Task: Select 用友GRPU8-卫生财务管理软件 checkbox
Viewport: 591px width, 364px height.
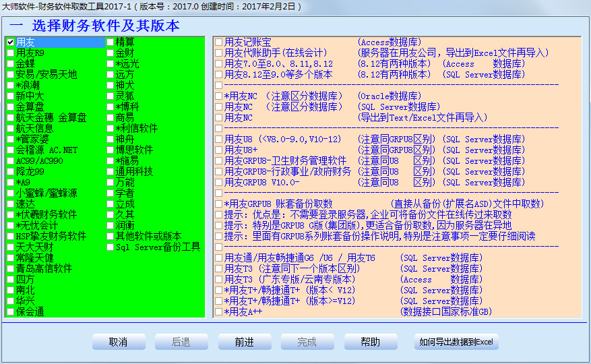Action: coord(218,161)
